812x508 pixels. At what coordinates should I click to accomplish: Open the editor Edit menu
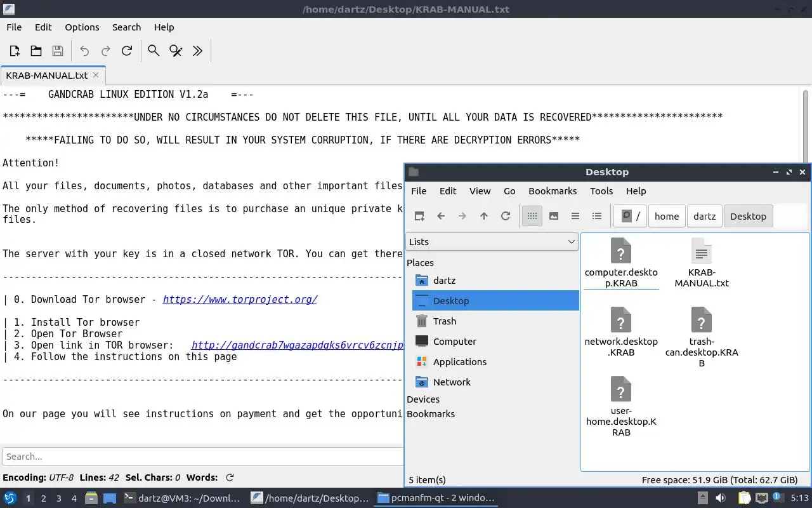43,27
